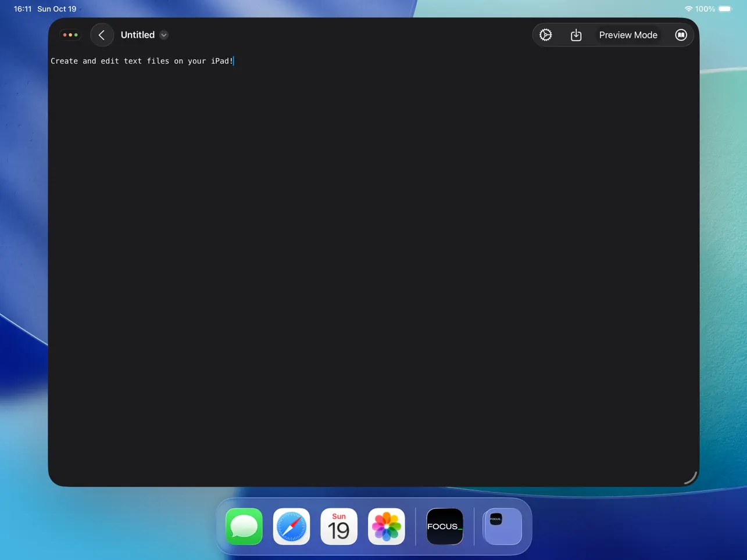
Task: Tap the blue placeholder app in the dock
Action: coord(502,526)
